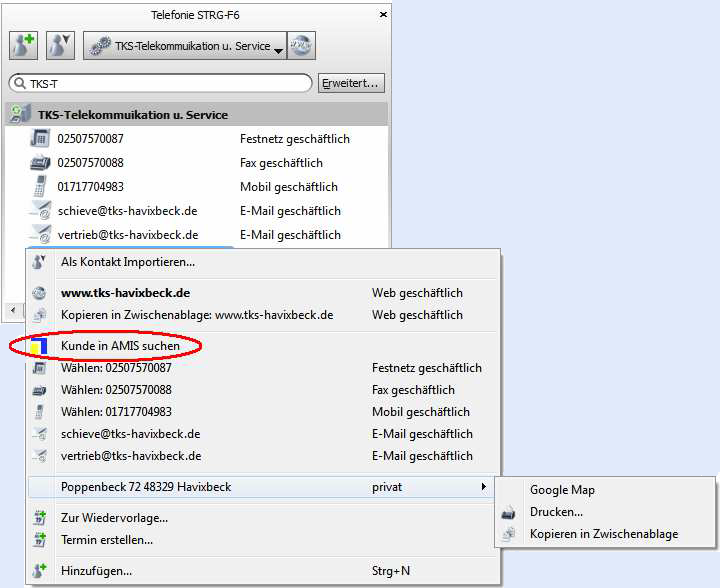720x588 pixels.
Task: Choose Kopieren in Zwischenablage in address submenu
Action: pos(605,534)
